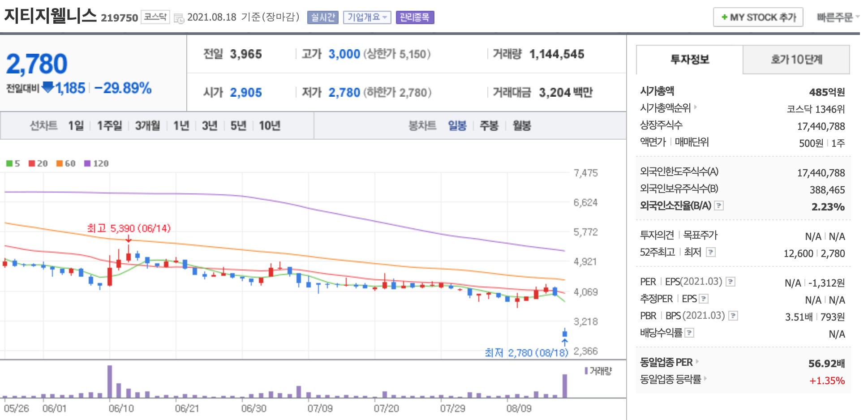Click the 동일업종 PER value 56.92배
Image resolution: width=868 pixels, height=420 pixels.
tap(826, 364)
